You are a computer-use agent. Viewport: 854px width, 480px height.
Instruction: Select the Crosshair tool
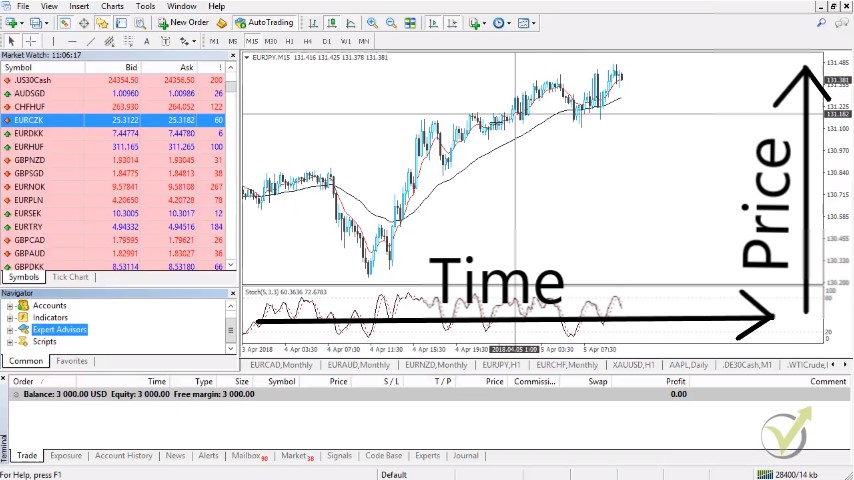click(31, 41)
